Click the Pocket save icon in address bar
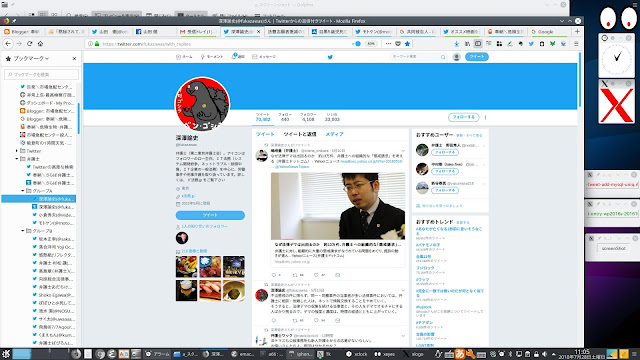Screen dimensions: 640x360 pos(398,44)
